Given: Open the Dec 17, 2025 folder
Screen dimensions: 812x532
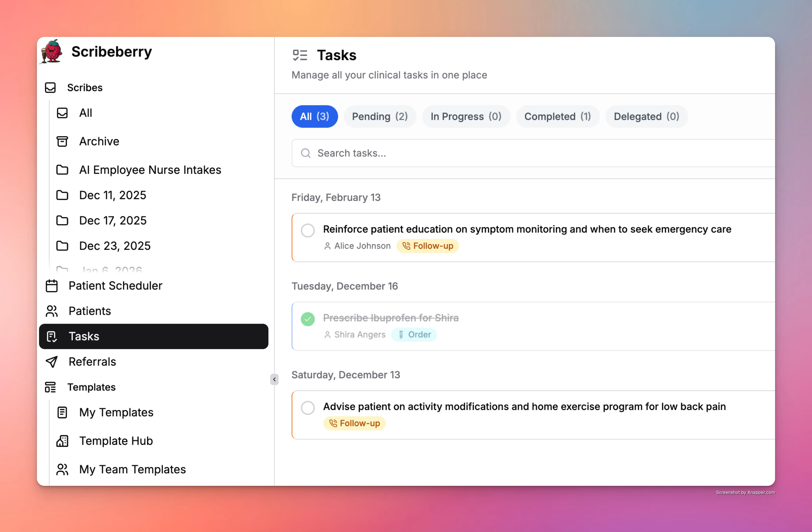Looking at the screenshot, I should pos(113,220).
